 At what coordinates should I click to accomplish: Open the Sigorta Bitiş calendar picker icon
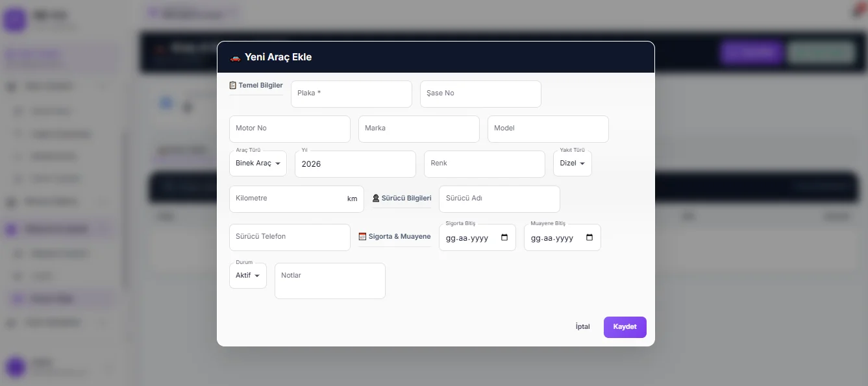(504, 238)
